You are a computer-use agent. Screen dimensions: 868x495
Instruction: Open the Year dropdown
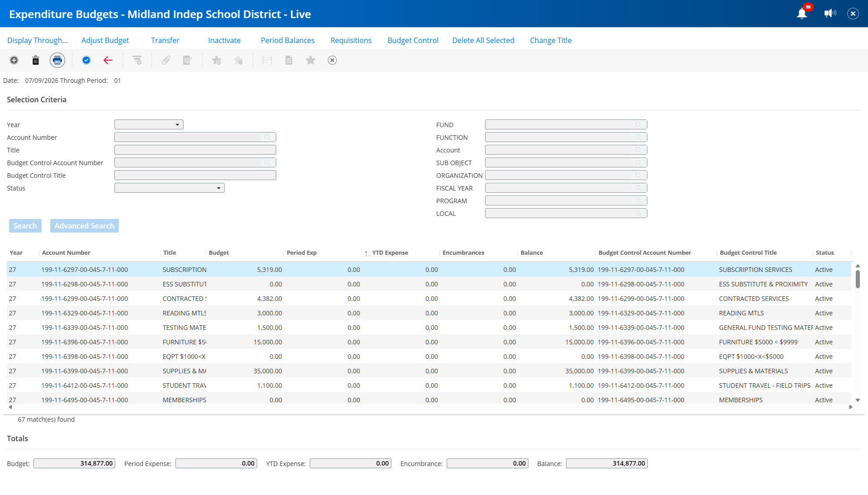pyautogui.click(x=149, y=124)
